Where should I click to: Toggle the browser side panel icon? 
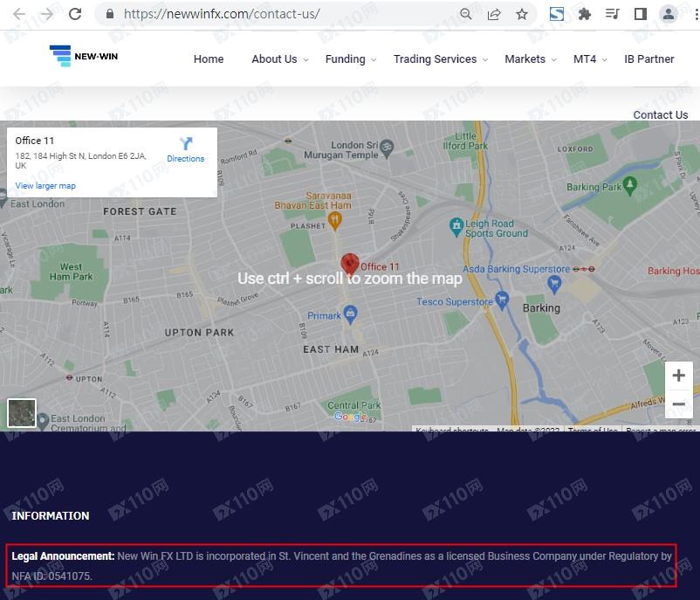(x=640, y=14)
